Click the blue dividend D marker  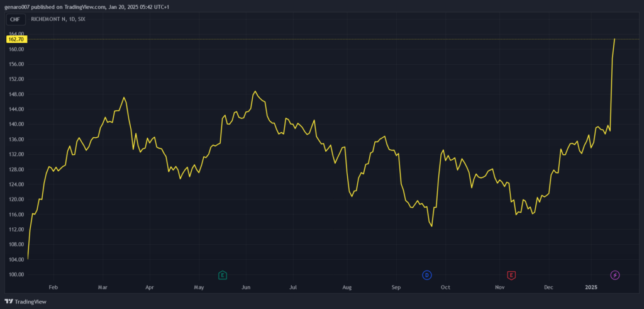[x=427, y=275]
